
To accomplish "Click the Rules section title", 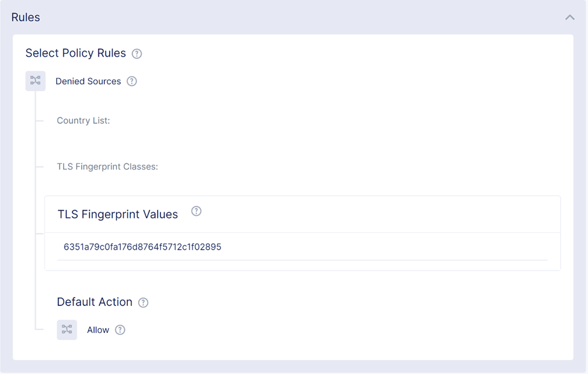I will tap(26, 17).
